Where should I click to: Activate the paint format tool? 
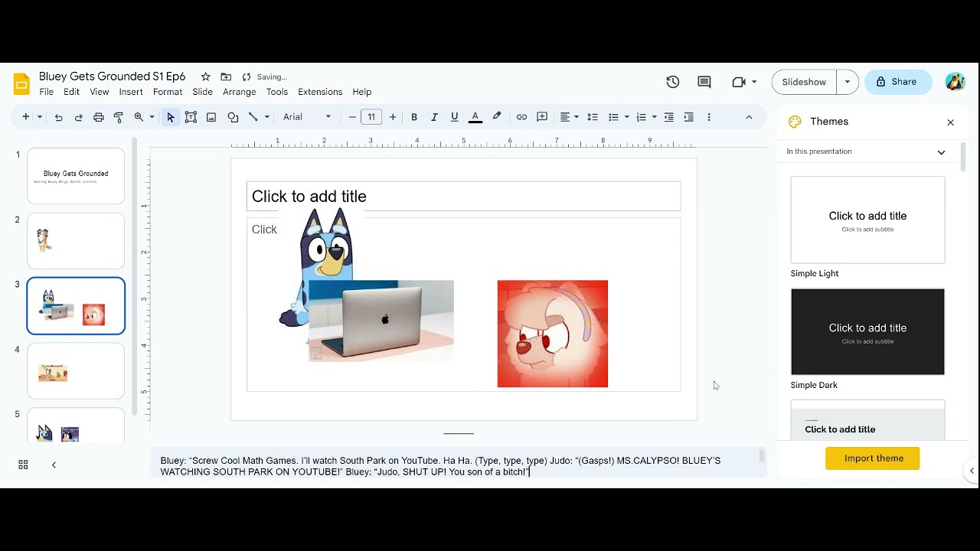(x=119, y=117)
